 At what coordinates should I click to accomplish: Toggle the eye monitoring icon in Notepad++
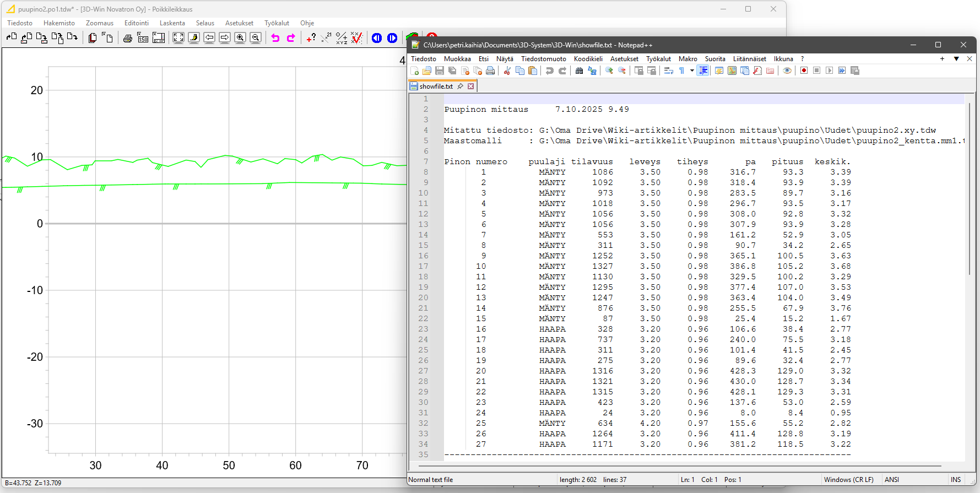click(x=787, y=71)
